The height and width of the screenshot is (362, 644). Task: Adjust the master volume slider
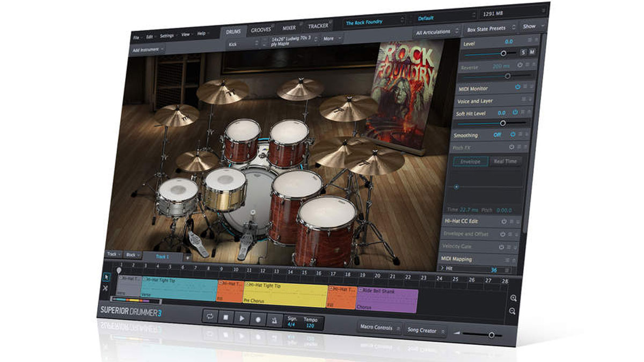pyautogui.click(x=491, y=335)
